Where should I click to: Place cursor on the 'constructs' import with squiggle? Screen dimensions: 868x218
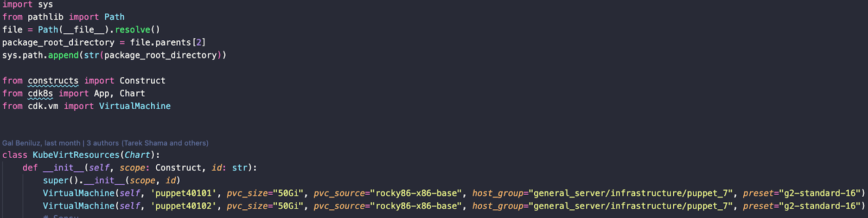(x=53, y=81)
